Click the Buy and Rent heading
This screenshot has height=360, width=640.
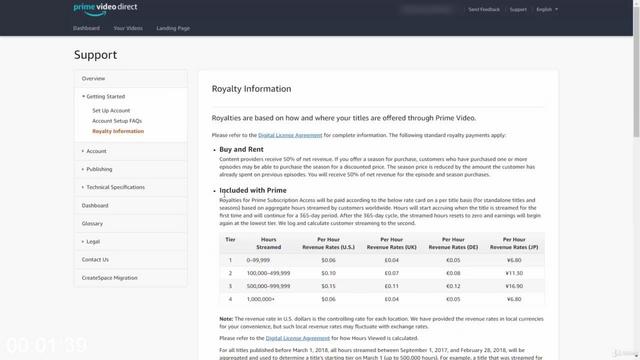click(241, 149)
